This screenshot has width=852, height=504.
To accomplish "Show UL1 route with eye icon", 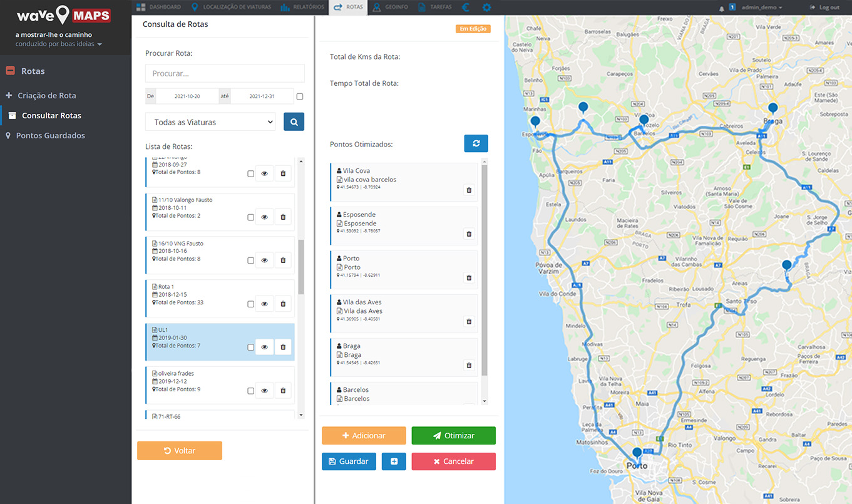I will (x=264, y=347).
